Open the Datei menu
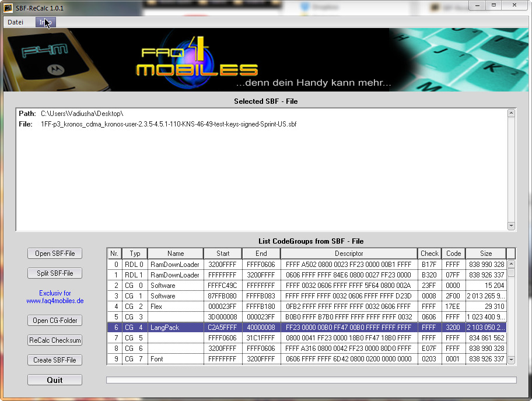The height and width of the screenshot is (401, 532). (x=16, y=22)
